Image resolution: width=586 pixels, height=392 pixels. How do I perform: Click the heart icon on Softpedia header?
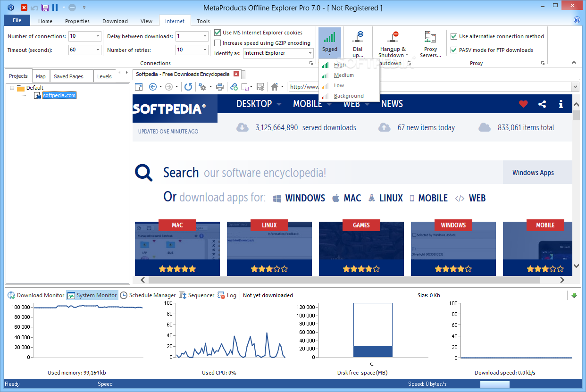click(523, 104)
